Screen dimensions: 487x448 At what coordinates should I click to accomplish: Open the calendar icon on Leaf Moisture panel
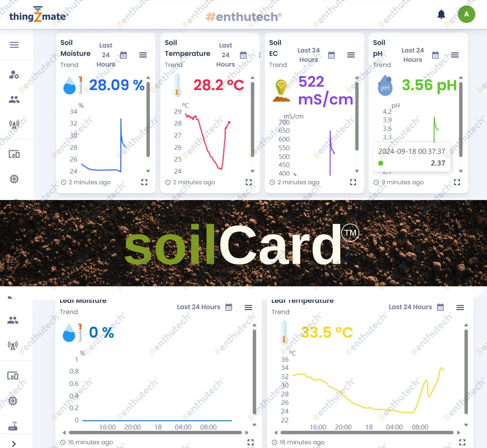click(x=229, y=307)
